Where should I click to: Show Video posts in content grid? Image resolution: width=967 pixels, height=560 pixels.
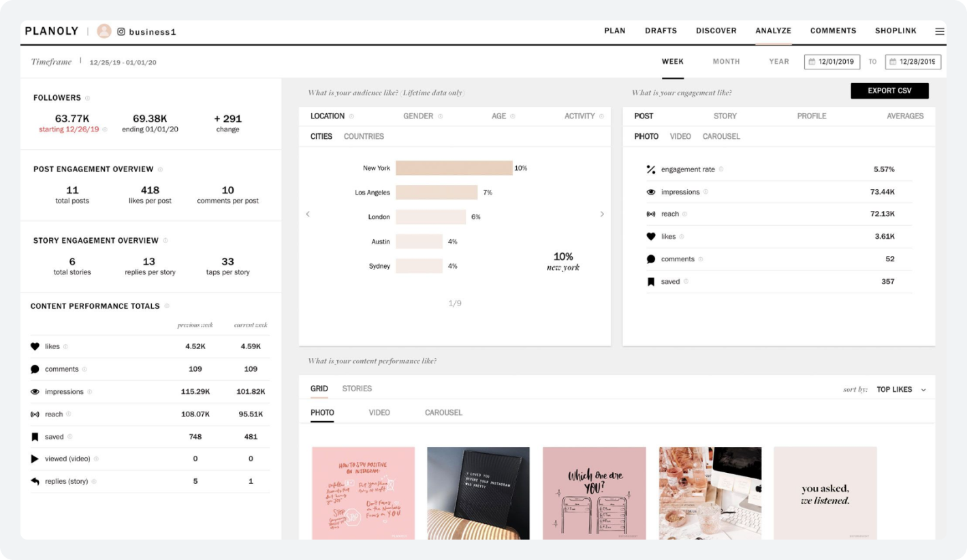pyautogui.click(x=379, y=413)
